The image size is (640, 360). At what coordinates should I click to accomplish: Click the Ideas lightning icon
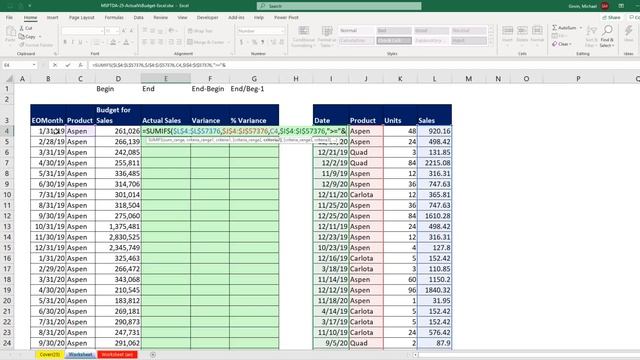(629, 31)
